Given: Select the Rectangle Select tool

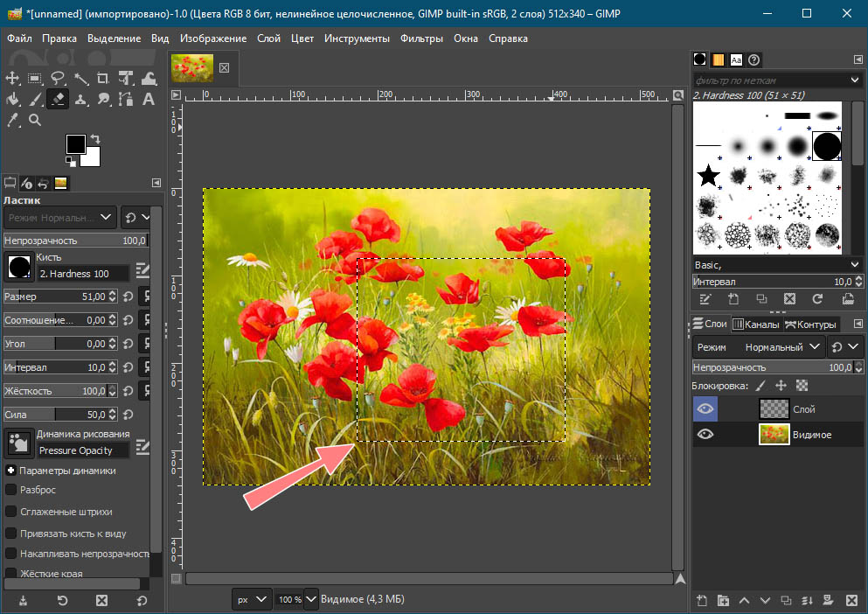Looking at the screenshot, I should [35, 78].
